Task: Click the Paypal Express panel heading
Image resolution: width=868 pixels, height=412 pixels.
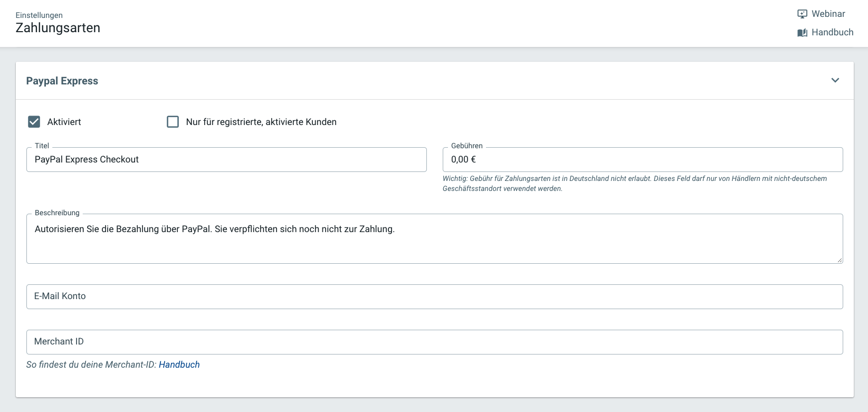Action: 62,81
